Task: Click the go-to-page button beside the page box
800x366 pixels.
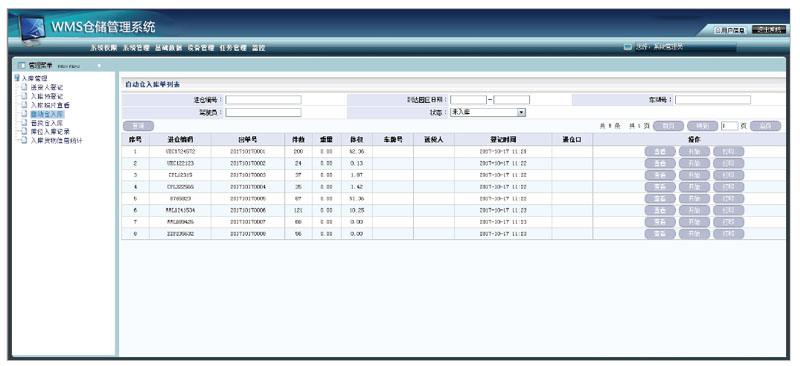Action: click(x=703, y=126)
